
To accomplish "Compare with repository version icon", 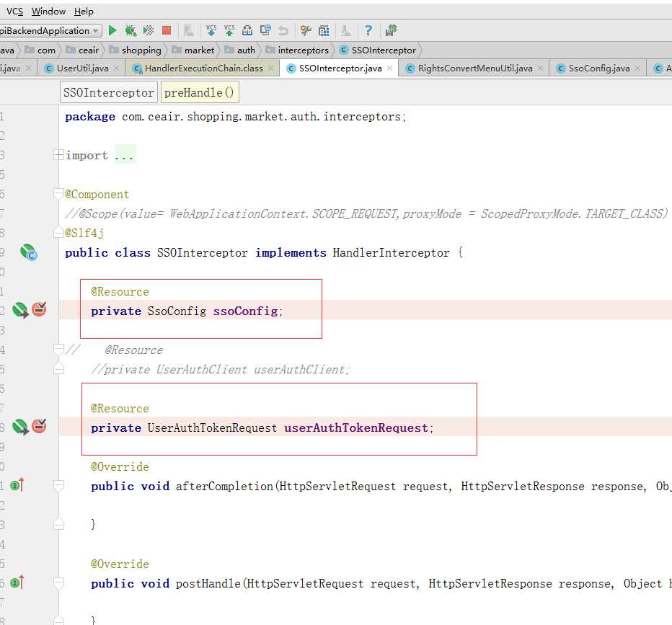I will click(x=247, y=30).
